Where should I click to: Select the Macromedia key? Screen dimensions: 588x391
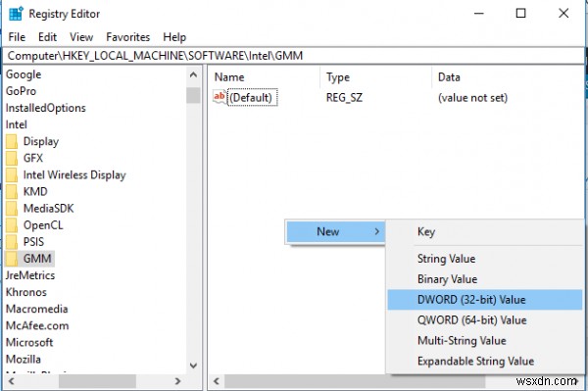[37, 309]
